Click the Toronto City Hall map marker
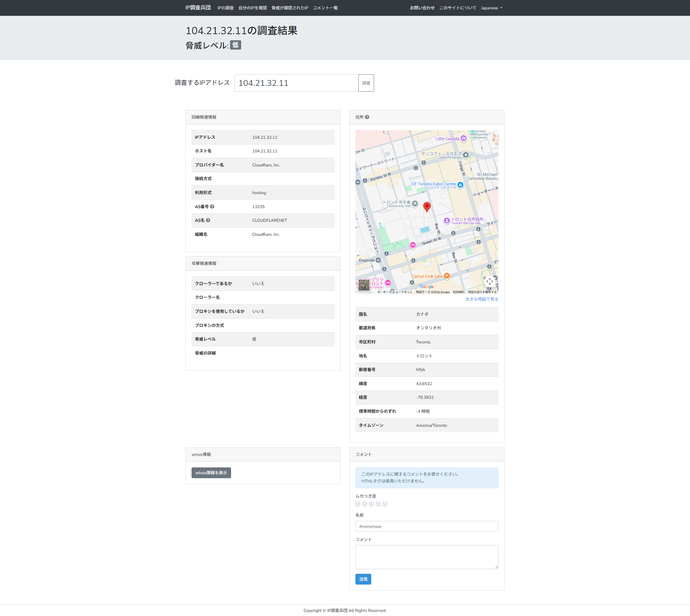690x616 pixels. [415, 204]
